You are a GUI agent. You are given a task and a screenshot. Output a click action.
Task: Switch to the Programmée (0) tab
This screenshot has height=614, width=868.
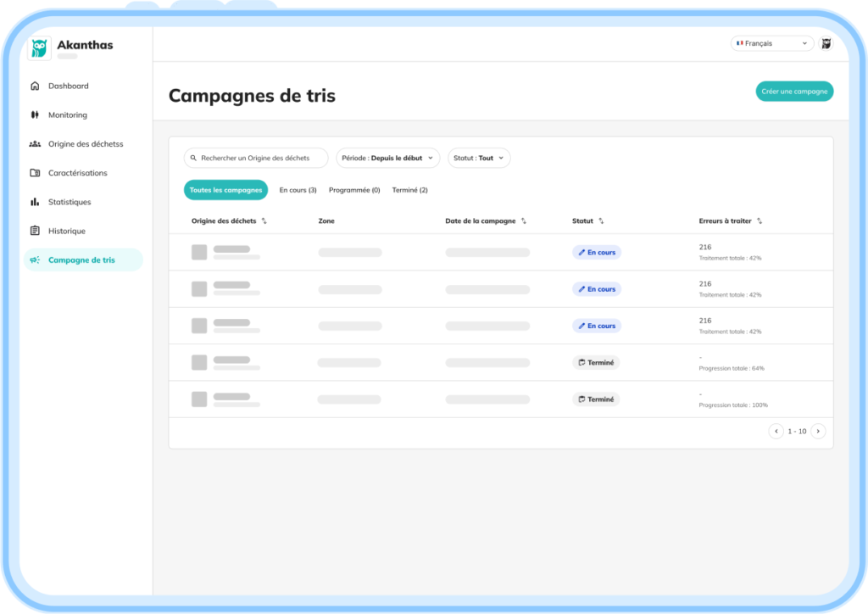point(354,190)
